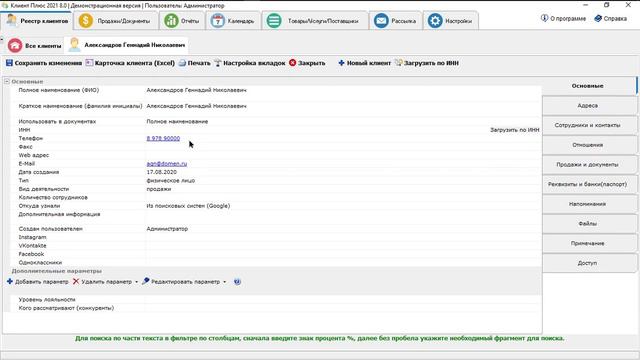This screenshot has width=640, height=360.
Task: Select the Уровень лояльности row
Action: 276,300
